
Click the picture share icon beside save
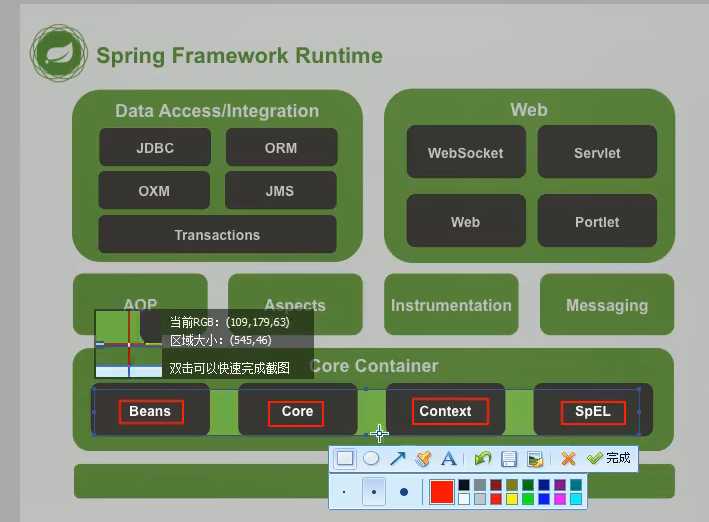point(535,459)
